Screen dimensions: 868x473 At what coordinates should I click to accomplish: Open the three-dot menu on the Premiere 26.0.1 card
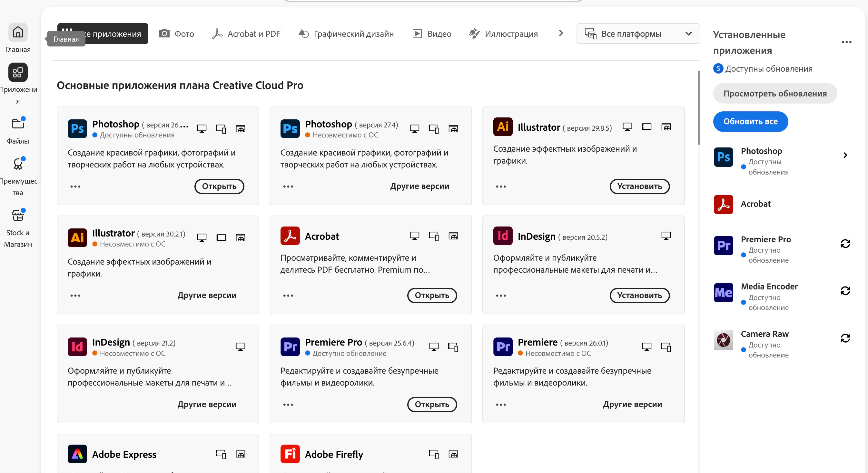pyautogui.click(x=501, y=405)
